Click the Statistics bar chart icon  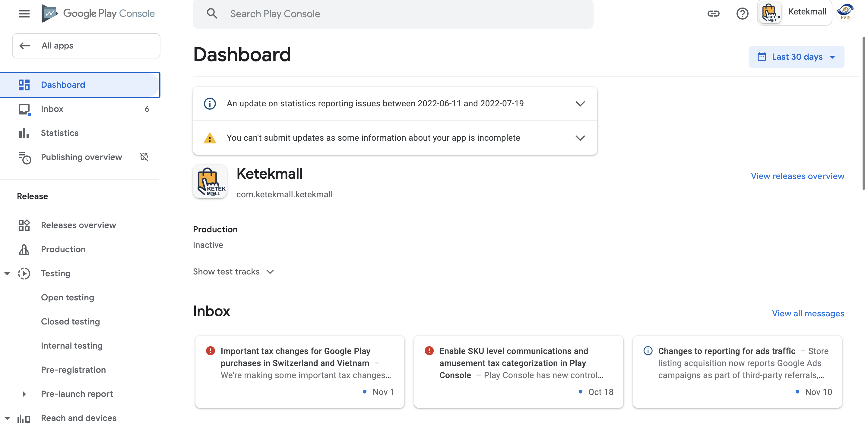tap(24, 133)
